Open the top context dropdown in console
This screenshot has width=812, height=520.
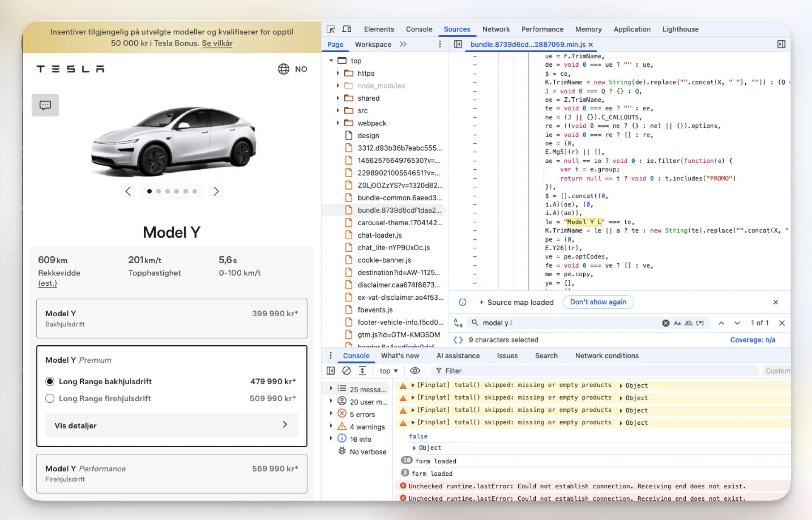[x=389, y=371]
